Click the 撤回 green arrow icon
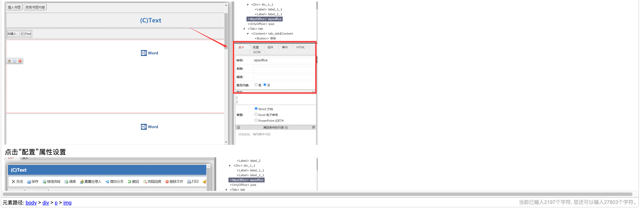The image size is (644, 212). [130, 182]
